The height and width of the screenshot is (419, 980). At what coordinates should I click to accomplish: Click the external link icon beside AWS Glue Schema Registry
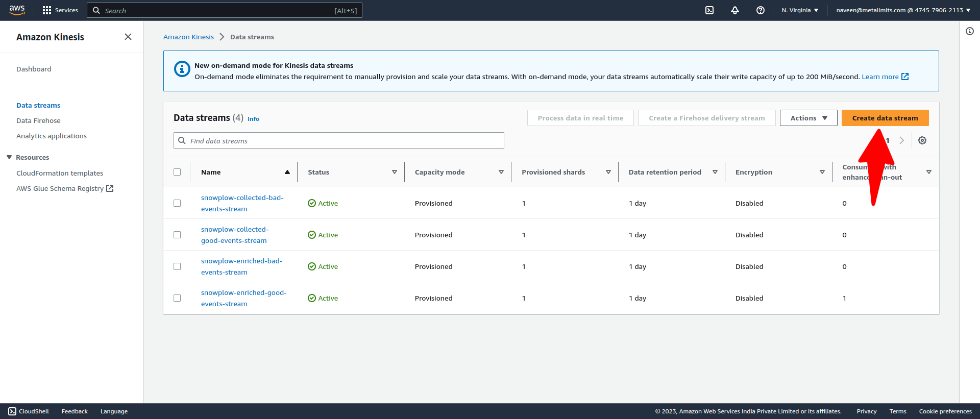pyautogui.click(x=110, y=188)
